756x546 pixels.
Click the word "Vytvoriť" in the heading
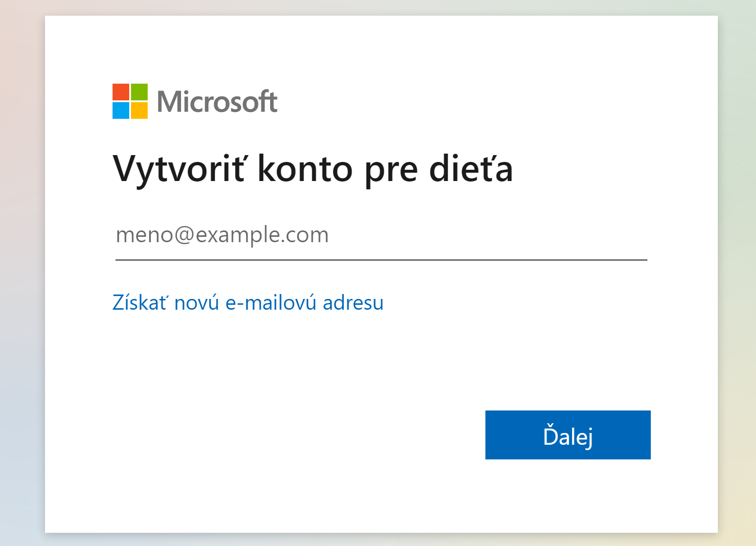pos(179,169)
